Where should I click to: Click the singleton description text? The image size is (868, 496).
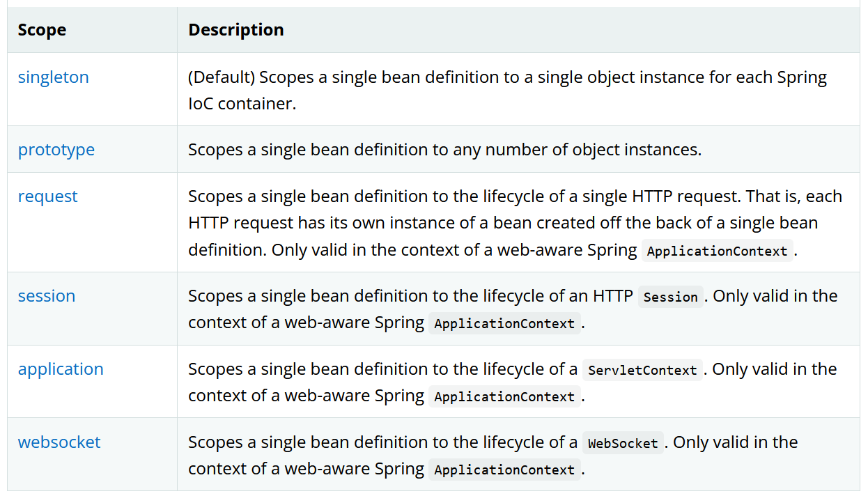point(507,90)
